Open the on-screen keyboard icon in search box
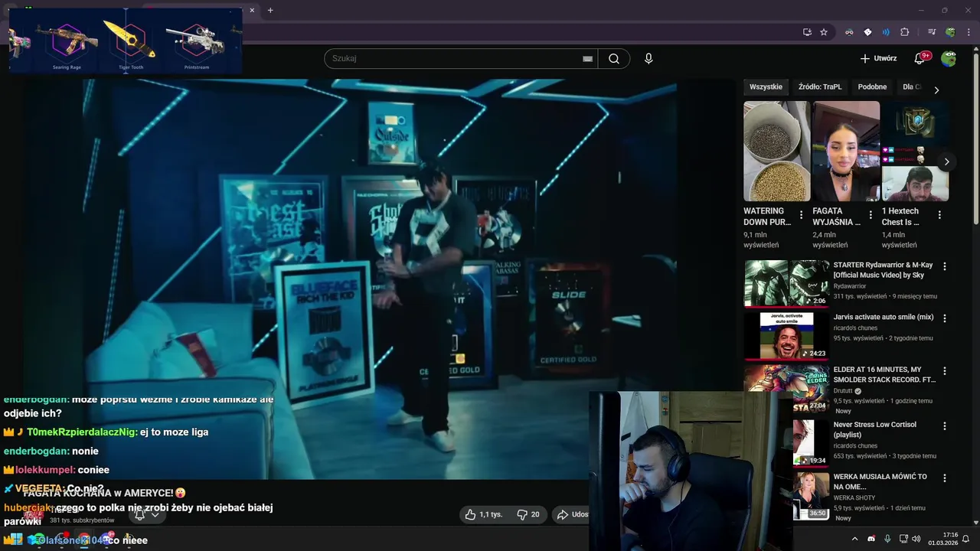The height and width of the screenshot is (551, 980). pos(587,59)
